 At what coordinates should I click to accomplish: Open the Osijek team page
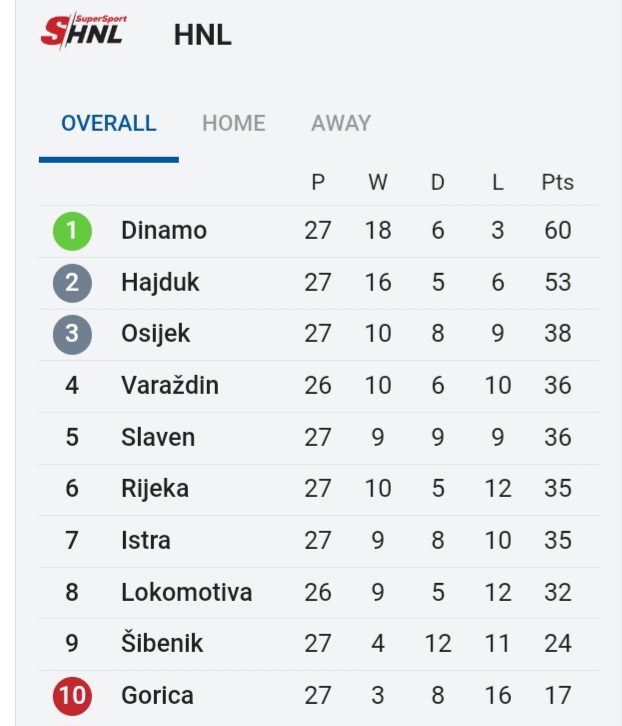click(155, 334)
